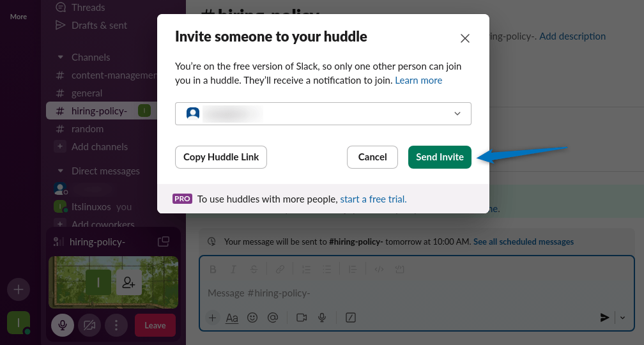The image size is (644, 345).
Task: Open Drafts & sent
Action: [x=99, y=26]
